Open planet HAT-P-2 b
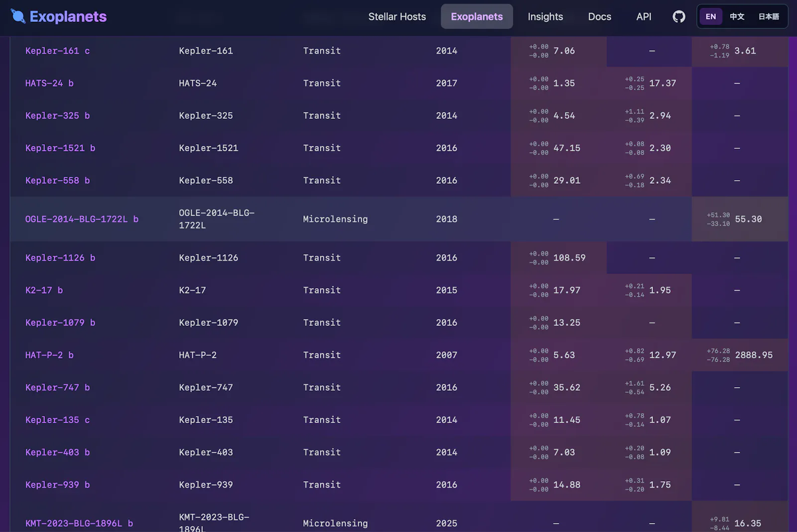This screenshot has height=532, width=797. [49, 355]
